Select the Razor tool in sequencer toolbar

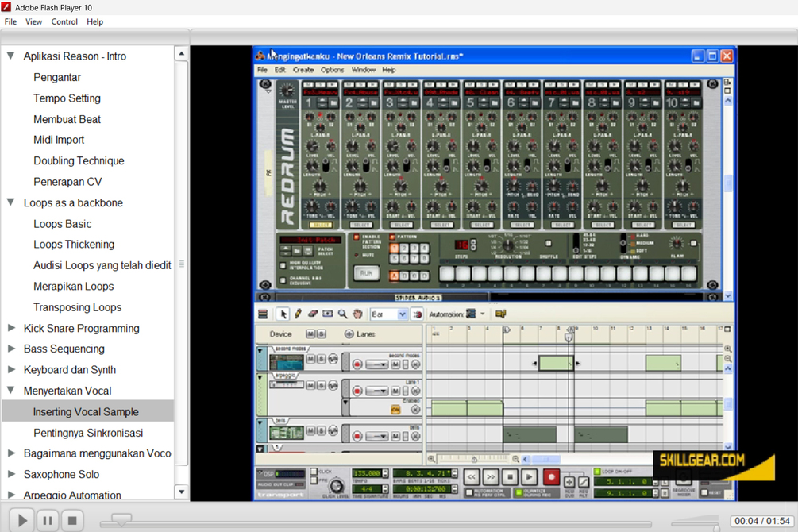tap(328, 314)
